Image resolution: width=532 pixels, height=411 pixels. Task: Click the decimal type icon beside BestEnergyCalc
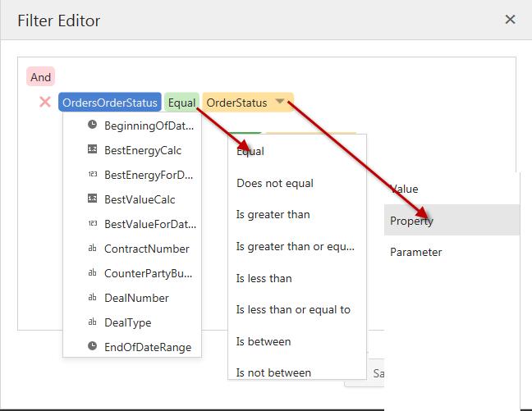[92, 150]
